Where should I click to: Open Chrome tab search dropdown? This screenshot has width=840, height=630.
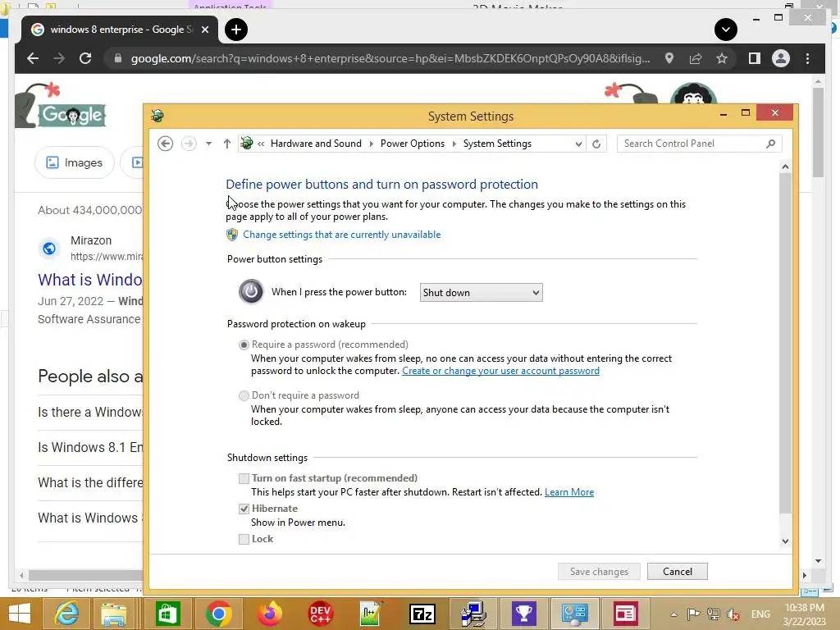coord(726,30)
